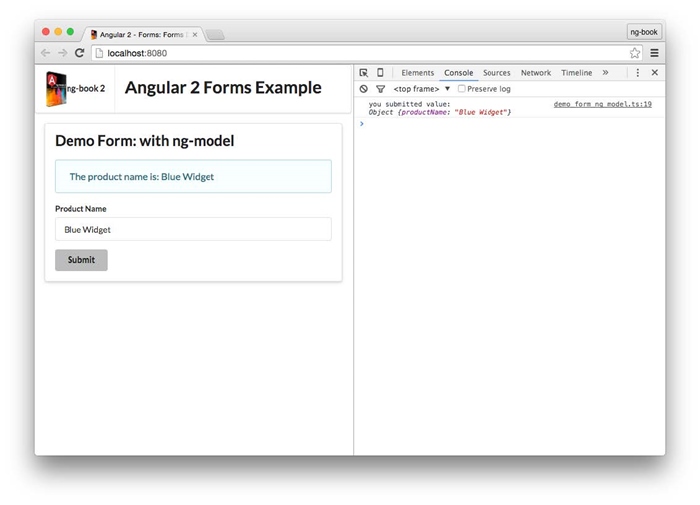700x505 pixels.
Task: Switch to the Elements tab
Action: click(417, 73)
